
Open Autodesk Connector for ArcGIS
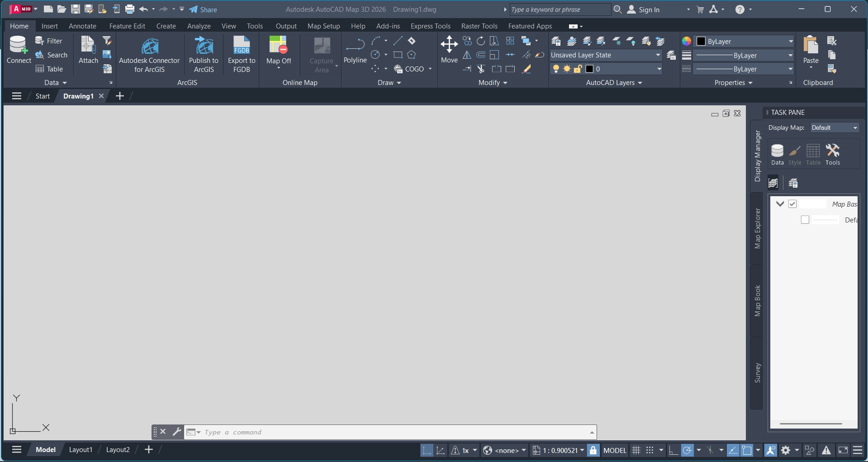tap(149, 47)
